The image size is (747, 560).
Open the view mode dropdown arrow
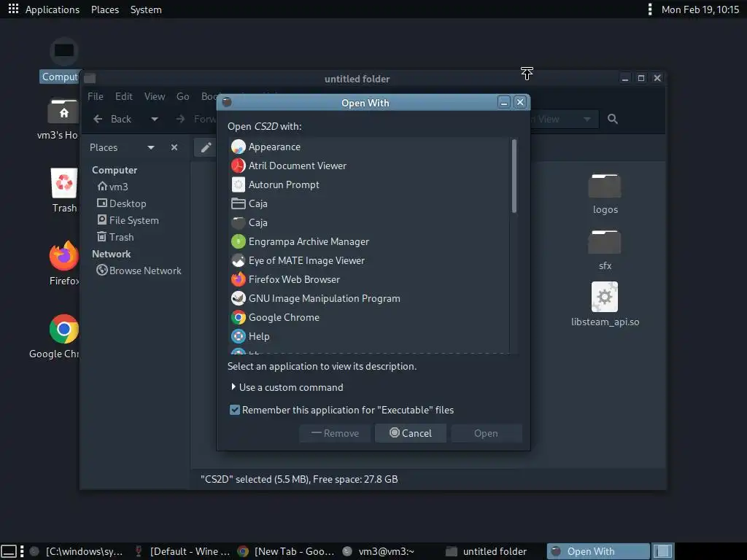pos(587,119)
